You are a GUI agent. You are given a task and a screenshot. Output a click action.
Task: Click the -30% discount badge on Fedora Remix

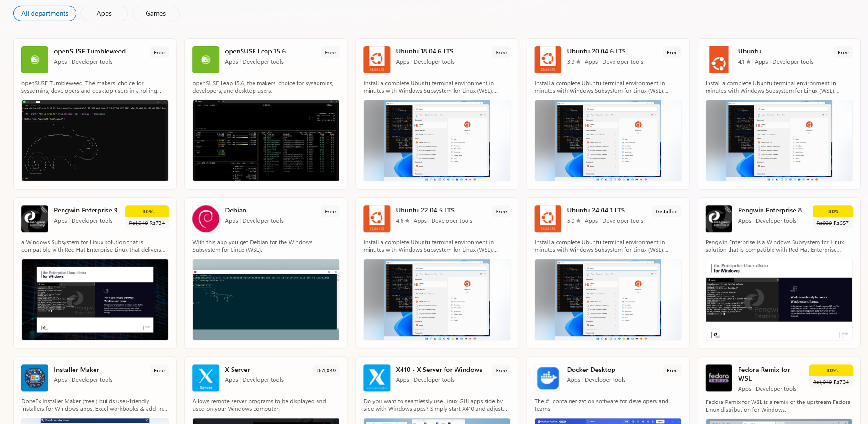pos(831,371)
